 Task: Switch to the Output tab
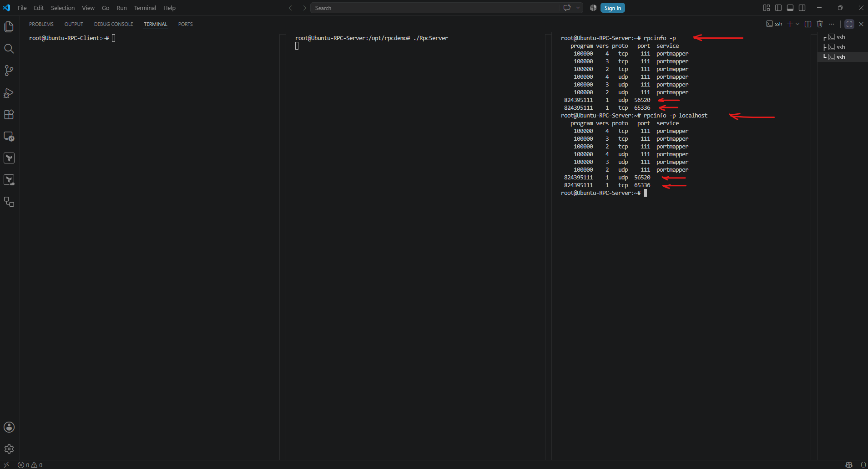(74, 24)
